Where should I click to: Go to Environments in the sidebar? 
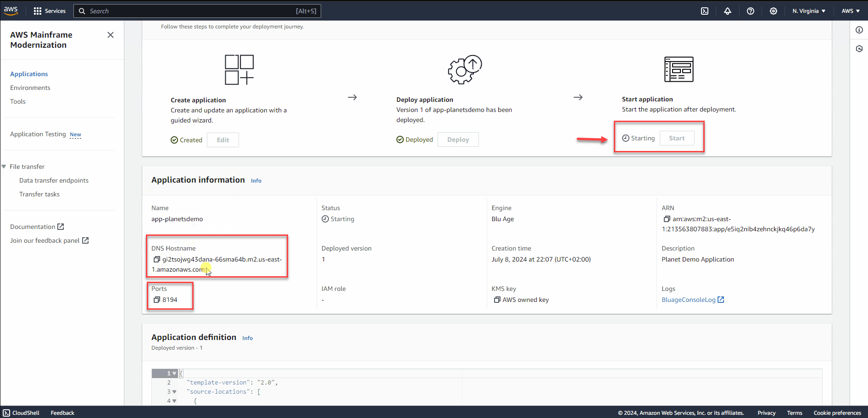(x=30, y=88)
